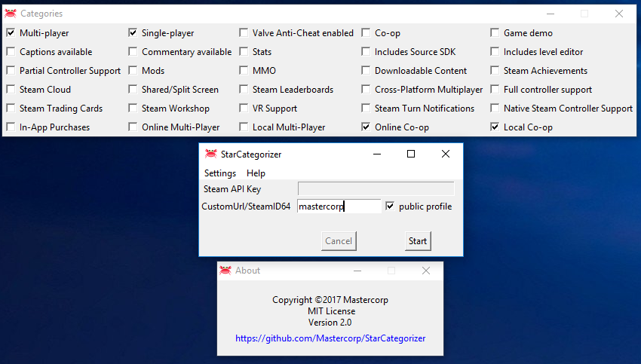Check Cross-Platform Multiplayer

(x=366, y=89)
